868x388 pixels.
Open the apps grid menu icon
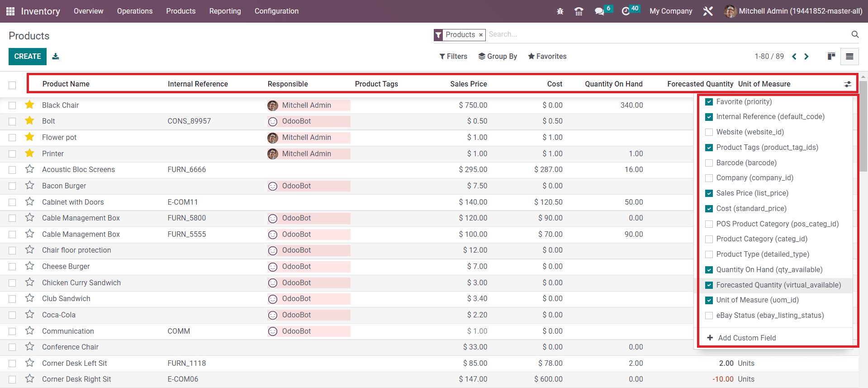(10, 11)
